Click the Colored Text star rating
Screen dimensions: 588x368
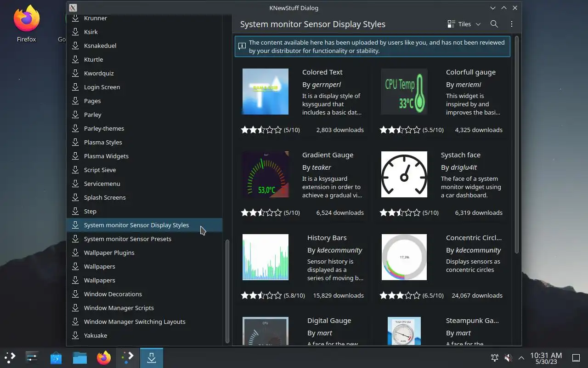261,130
